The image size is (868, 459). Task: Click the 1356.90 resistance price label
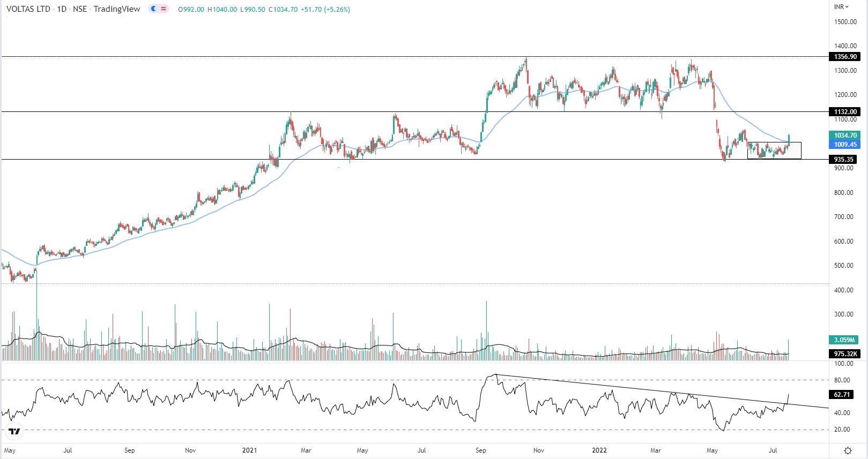point(844,57)
